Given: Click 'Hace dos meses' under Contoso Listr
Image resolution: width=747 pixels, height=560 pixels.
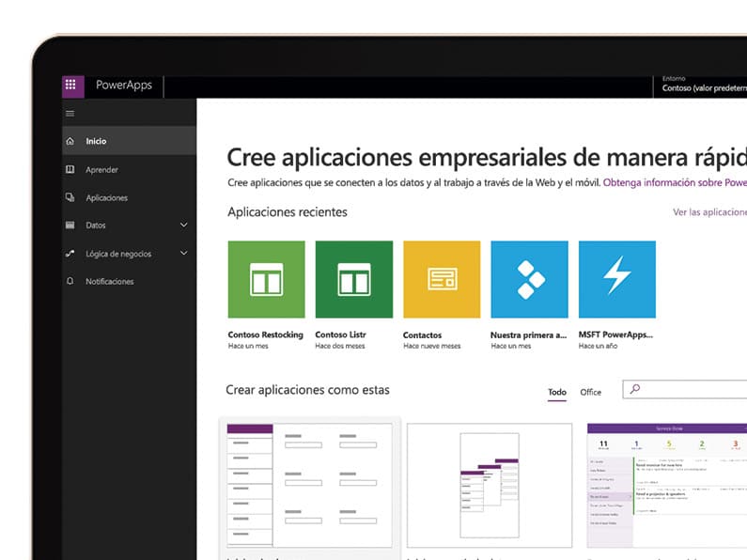Looking at the screenshot, I should 340,346.
